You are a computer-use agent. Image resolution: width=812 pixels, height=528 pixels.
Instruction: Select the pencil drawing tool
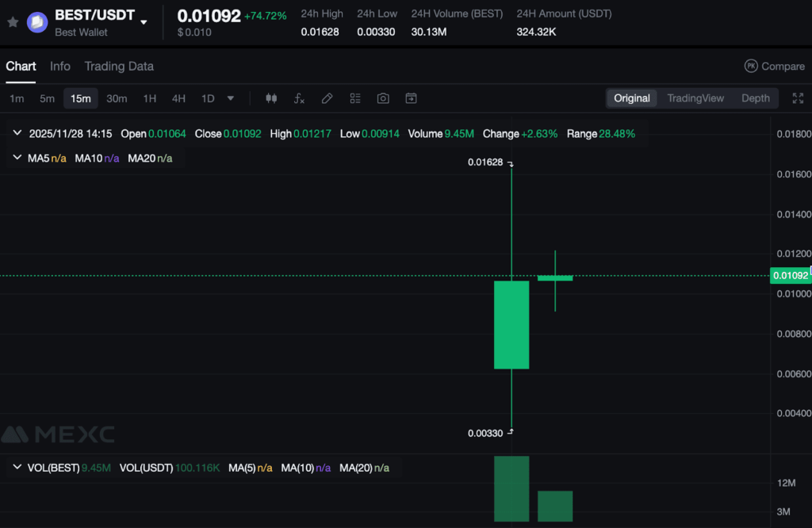(x=327, y=98)
